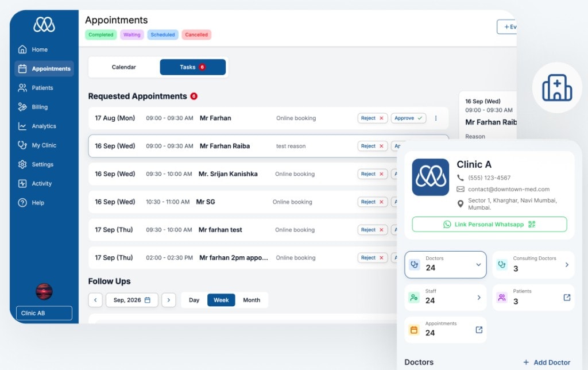Open Analytics in the sidebar
The image size is (588, 370).
tap(44, 126)
